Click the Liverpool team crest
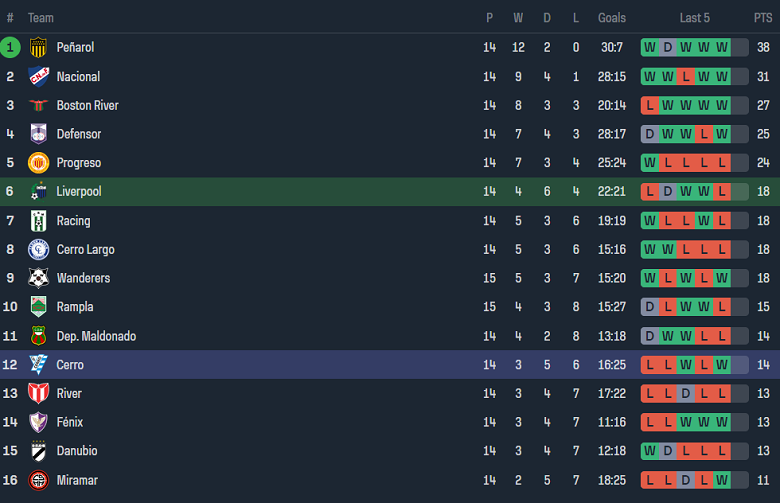 coord(39,192)
